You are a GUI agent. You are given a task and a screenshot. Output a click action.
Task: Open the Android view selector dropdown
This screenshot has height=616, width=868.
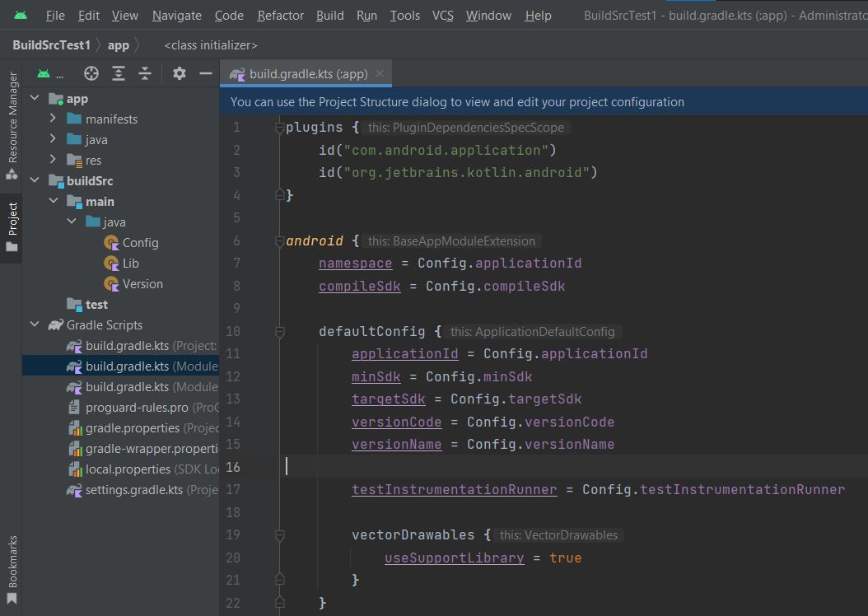point(49,73)
